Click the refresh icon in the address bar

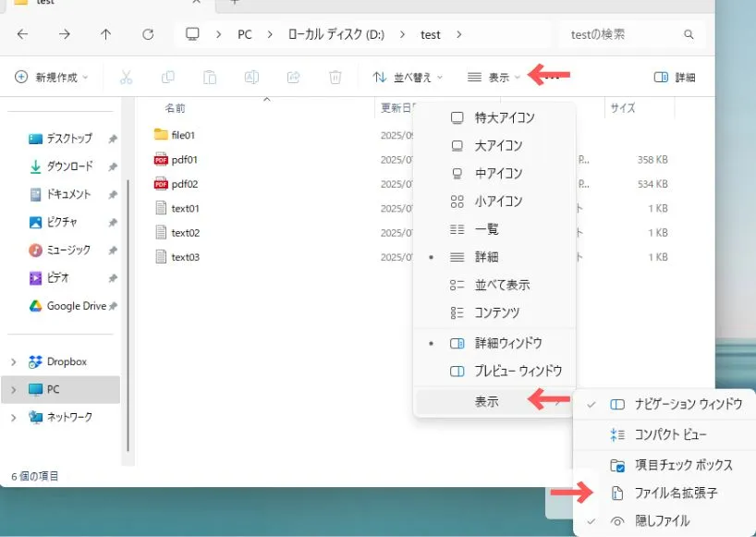[x=148, y=35]
